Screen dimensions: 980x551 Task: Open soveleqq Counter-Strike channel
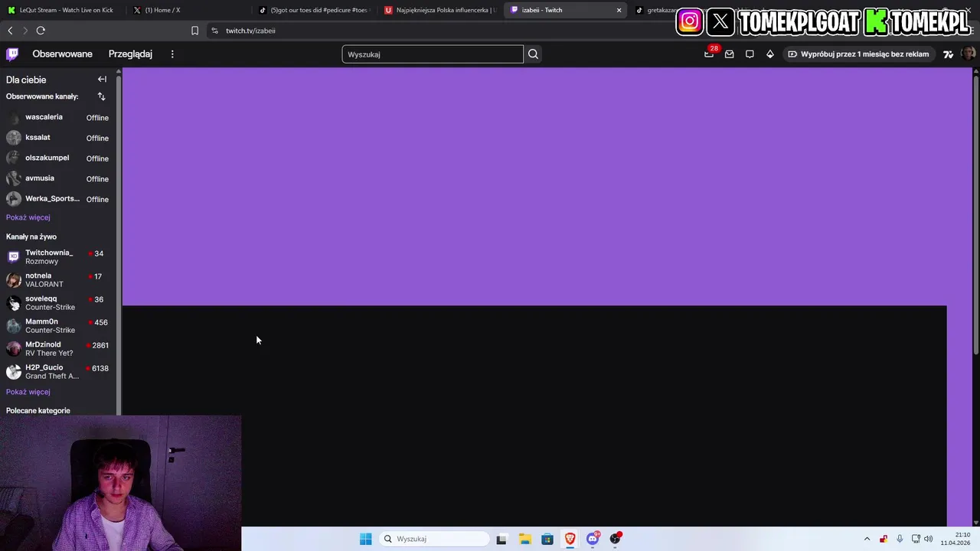point(57,302)
